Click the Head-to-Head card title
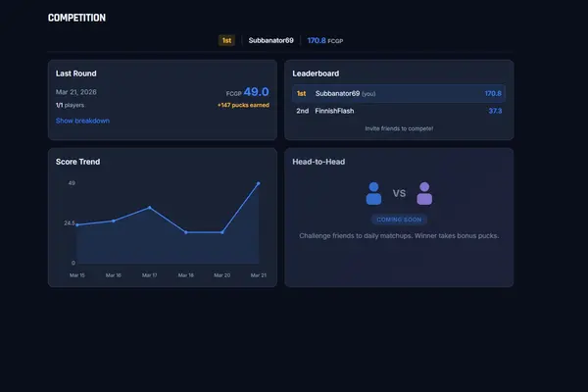Screen dimensions: 588x392 click(318, 162)
